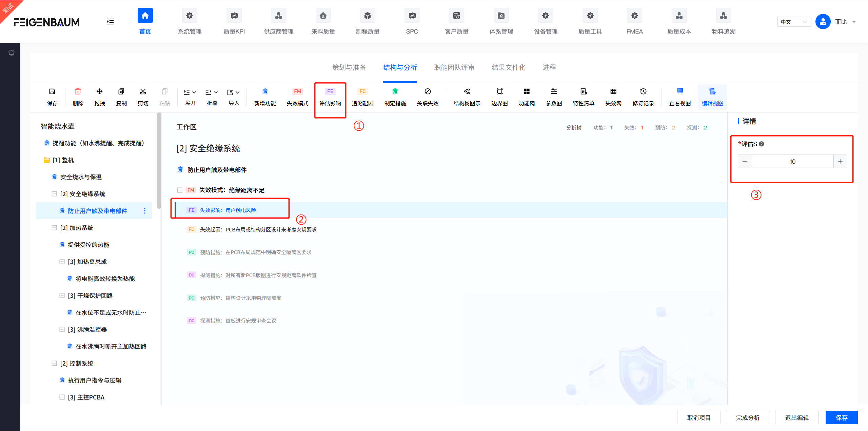Viewport: 868px width, 431px height.
Task: Open the 中文 language dropdown
Action: tap(794, 21)
